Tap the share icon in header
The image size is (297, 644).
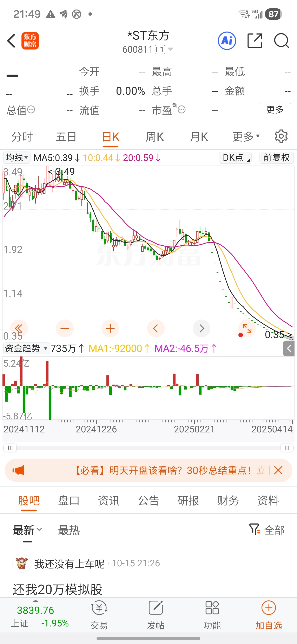tap(255, 40)
